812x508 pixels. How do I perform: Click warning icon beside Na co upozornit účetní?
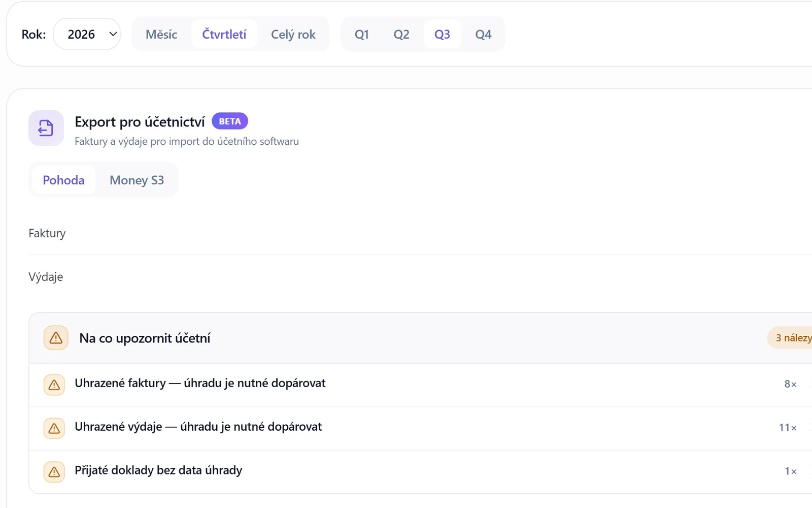point(56,338)
